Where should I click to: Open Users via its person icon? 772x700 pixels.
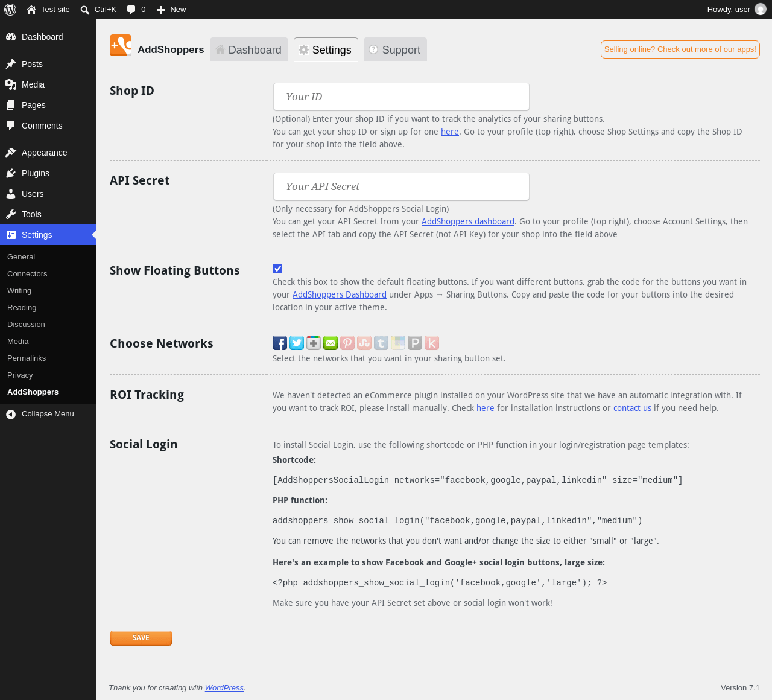[x=11, y=194]
